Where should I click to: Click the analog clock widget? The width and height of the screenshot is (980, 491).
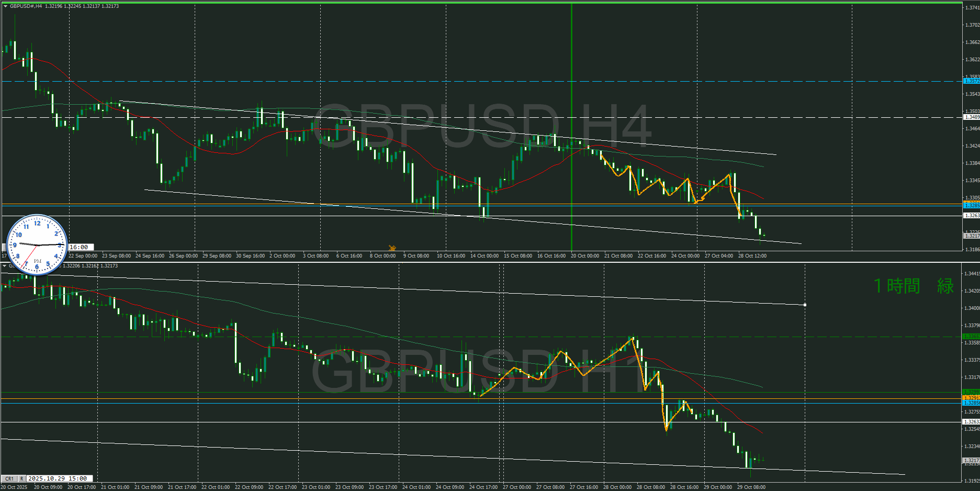tap(37, 244)
